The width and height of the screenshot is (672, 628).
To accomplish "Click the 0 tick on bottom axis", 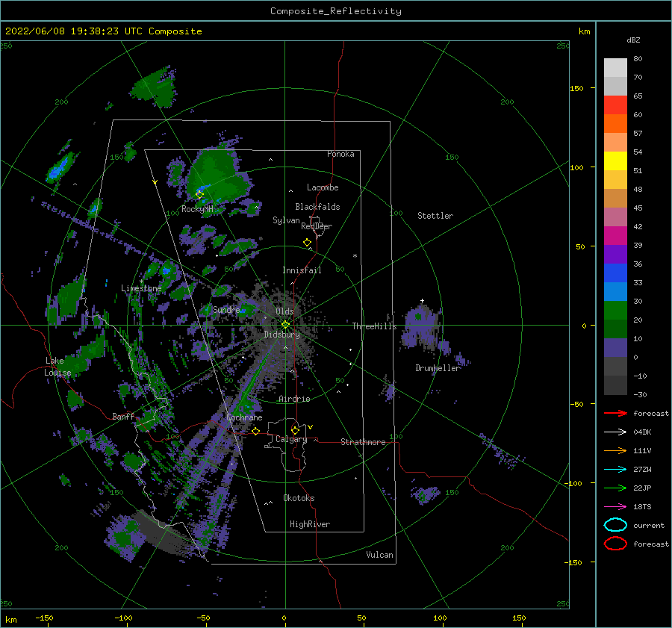I will [x=284, y=618].
